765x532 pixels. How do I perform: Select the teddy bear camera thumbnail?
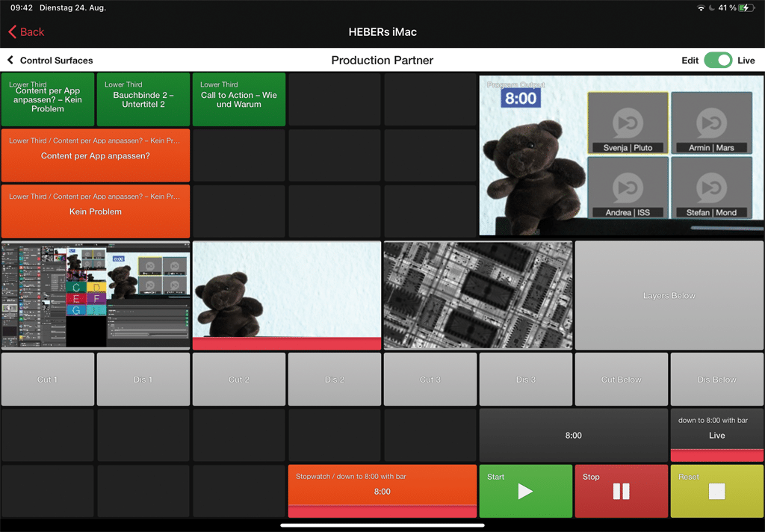pos(287,294)
